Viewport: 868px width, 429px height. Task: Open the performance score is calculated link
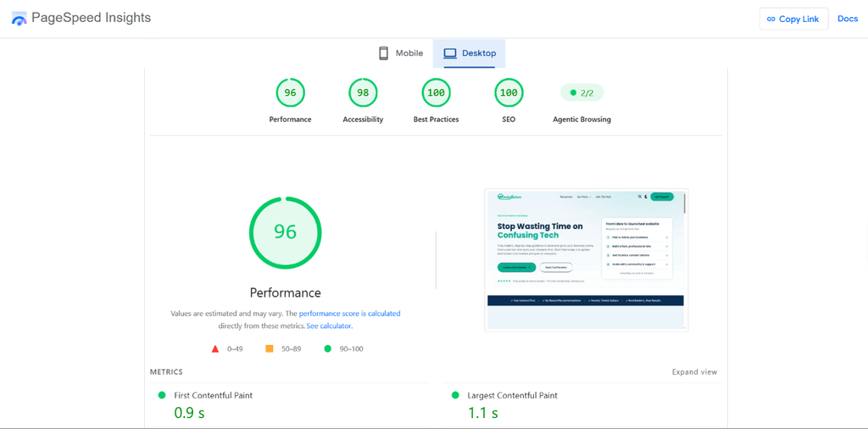click(x=349, y=314)
